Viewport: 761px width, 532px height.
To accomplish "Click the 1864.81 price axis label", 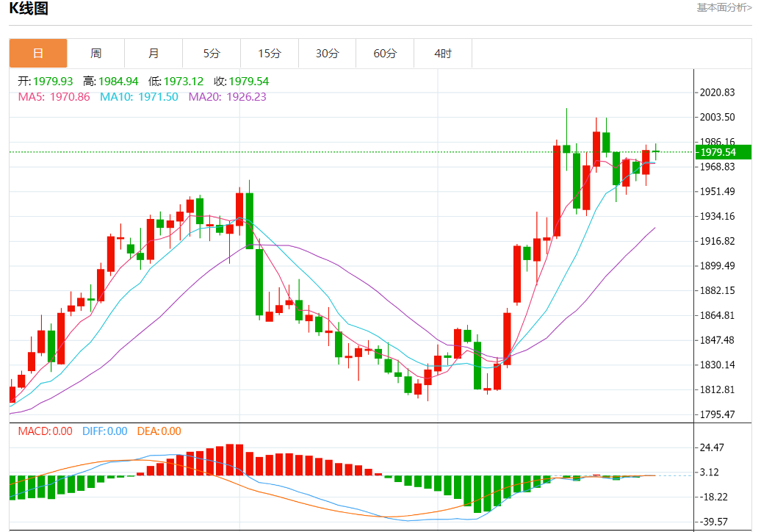I will tap(718, 315).
